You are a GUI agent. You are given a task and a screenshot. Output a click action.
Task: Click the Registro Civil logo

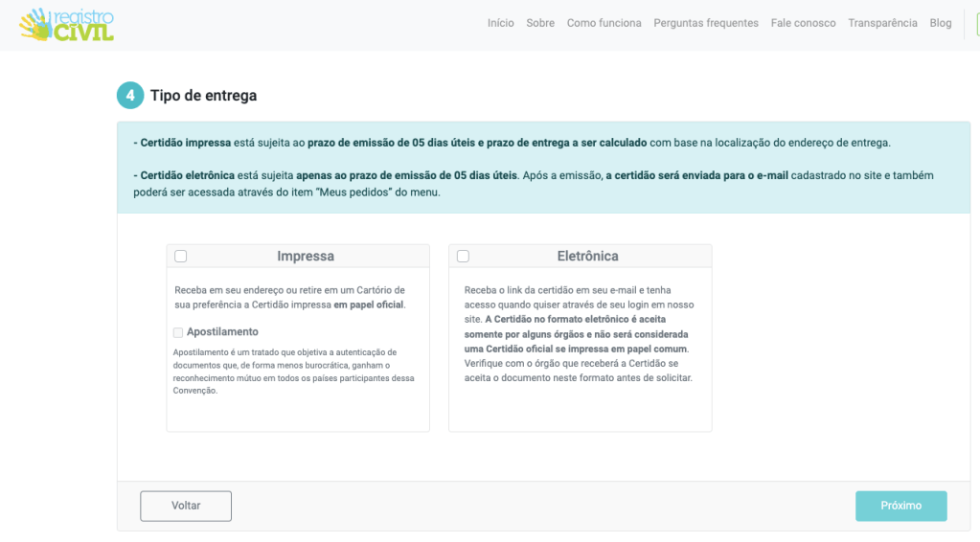(66, 25)
